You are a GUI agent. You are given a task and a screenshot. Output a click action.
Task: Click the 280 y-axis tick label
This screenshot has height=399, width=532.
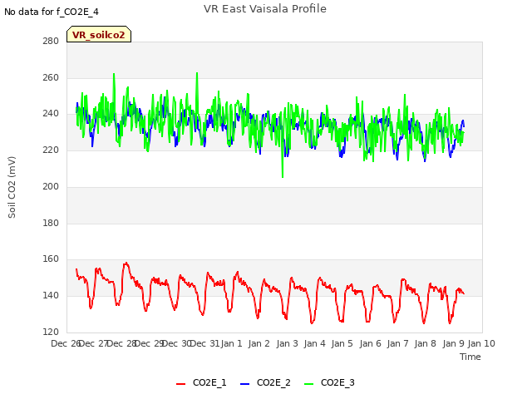[51, 41]
